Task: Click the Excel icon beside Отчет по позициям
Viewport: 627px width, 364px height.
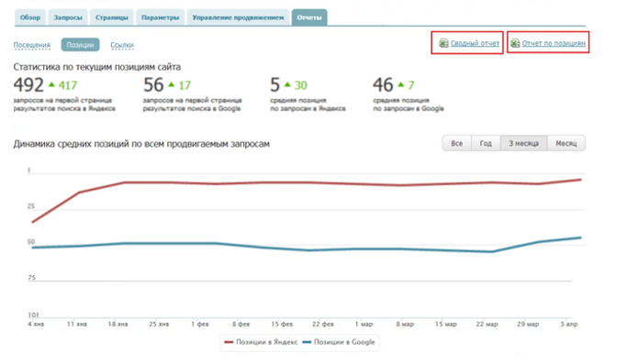Action: pyautogui.click(x=515, y=43)
